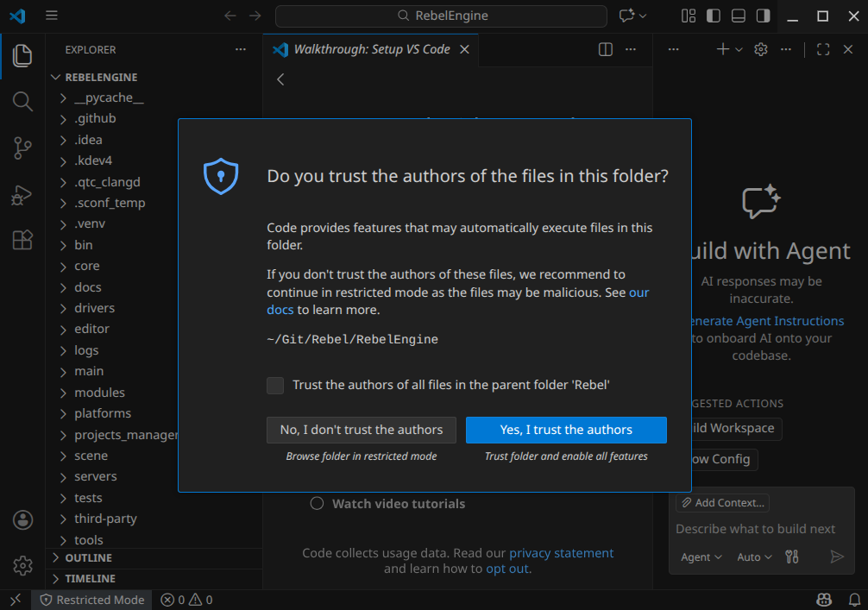This screenshot has height=610, width=868.
Task: Open the remote window status bar icon
Action: coord(16,600)
